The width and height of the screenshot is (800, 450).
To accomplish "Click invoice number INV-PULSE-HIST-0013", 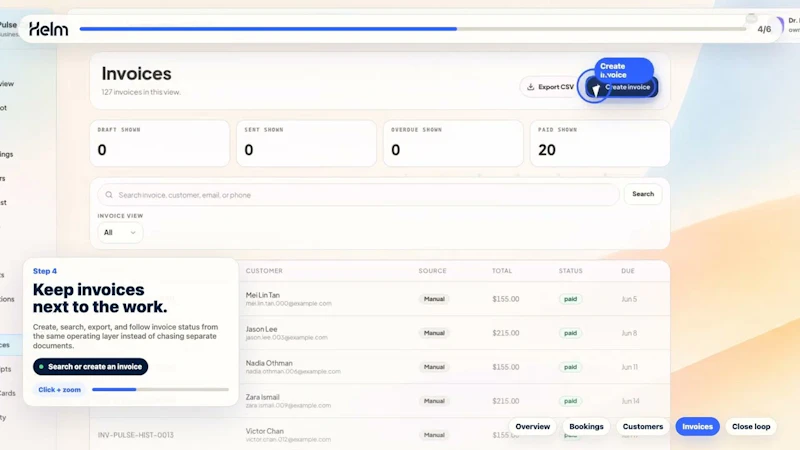I will point(136,435).
